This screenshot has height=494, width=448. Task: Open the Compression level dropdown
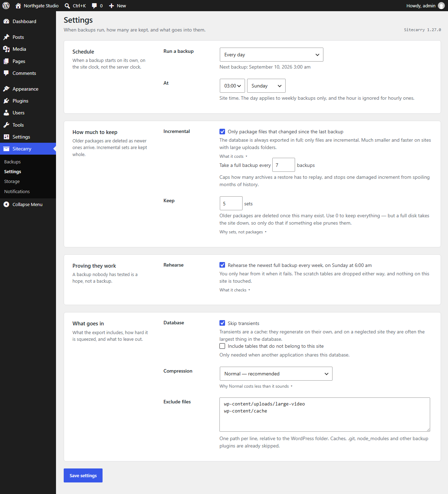tap(276, 374)
